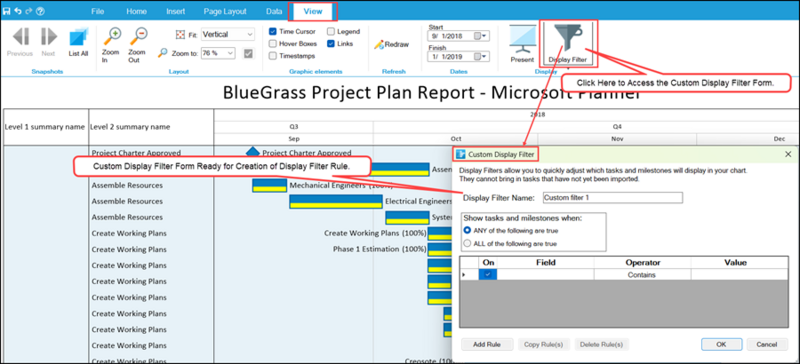Click the Operator column header

[642, 262]
